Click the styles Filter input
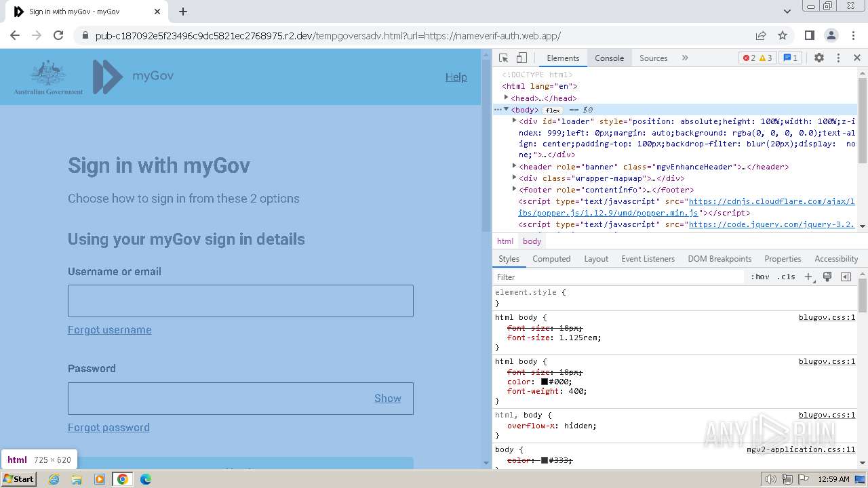Viewport: 868px width, 488px height. (618, 277)
